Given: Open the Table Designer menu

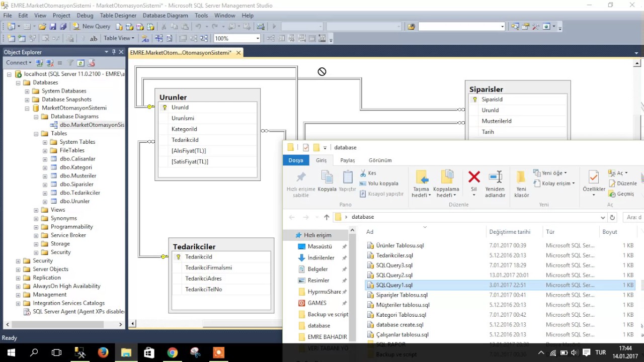Looking at the screenshot, I should click(118, 16).
